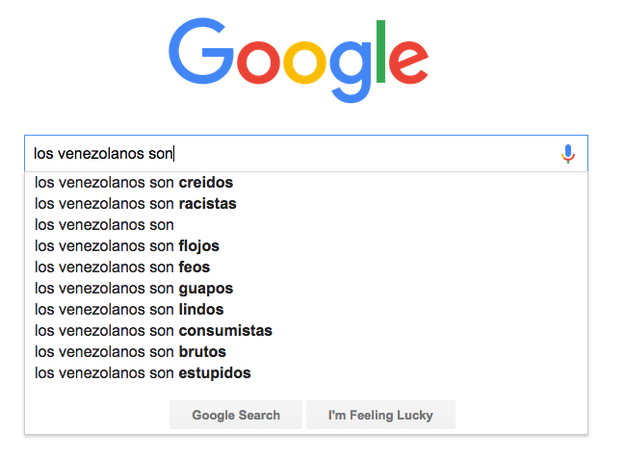Choose the plain 'los venezolanos son' suggestion

pos(306,225)
